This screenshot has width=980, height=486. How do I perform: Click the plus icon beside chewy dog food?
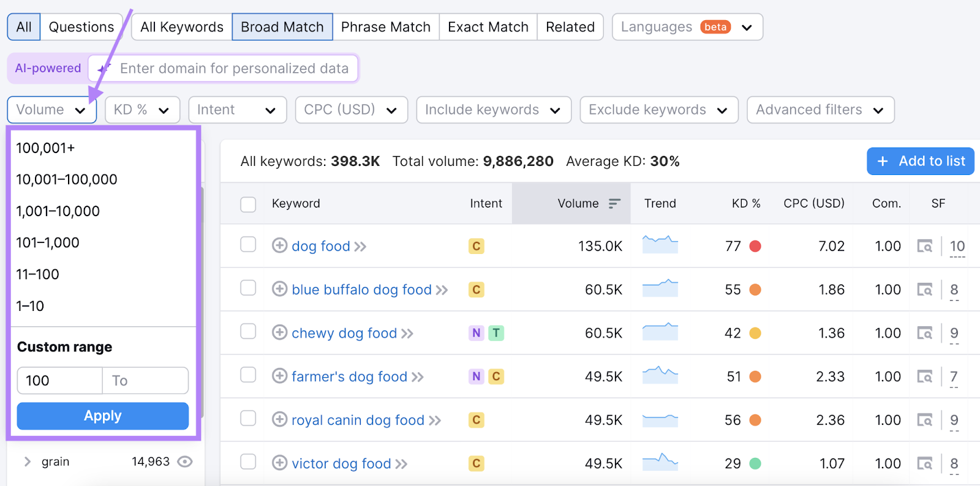coord(279,332)
